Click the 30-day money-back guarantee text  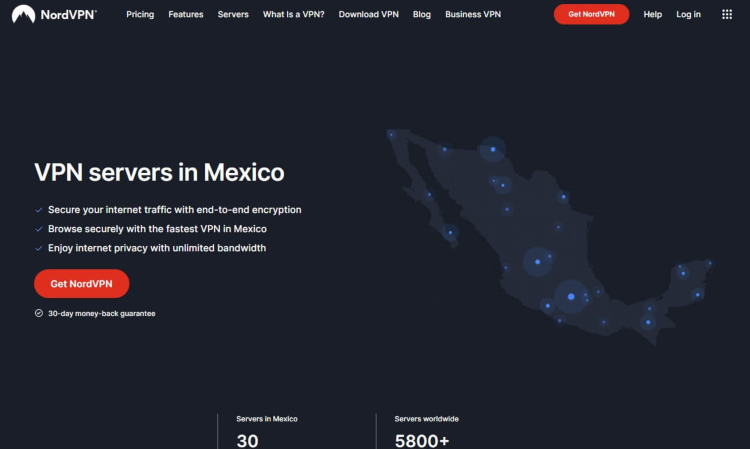102,313
